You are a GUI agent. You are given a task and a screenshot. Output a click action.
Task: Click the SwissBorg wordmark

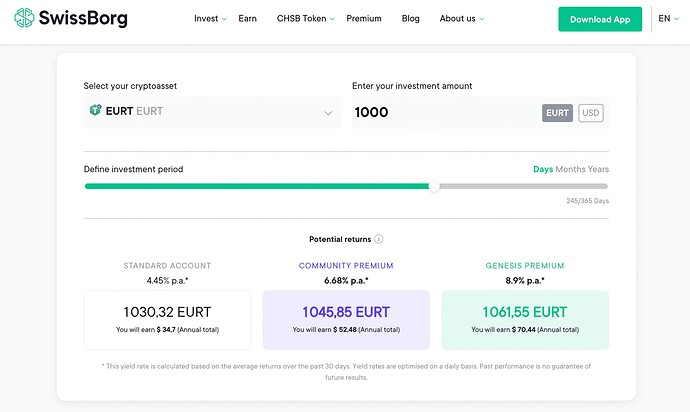tap(83, 18)
